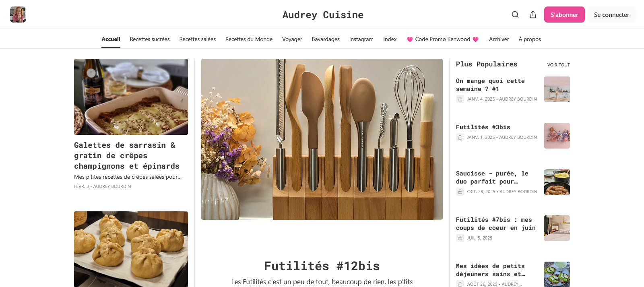Open the Recettes du Monde tab

point(249,39)
